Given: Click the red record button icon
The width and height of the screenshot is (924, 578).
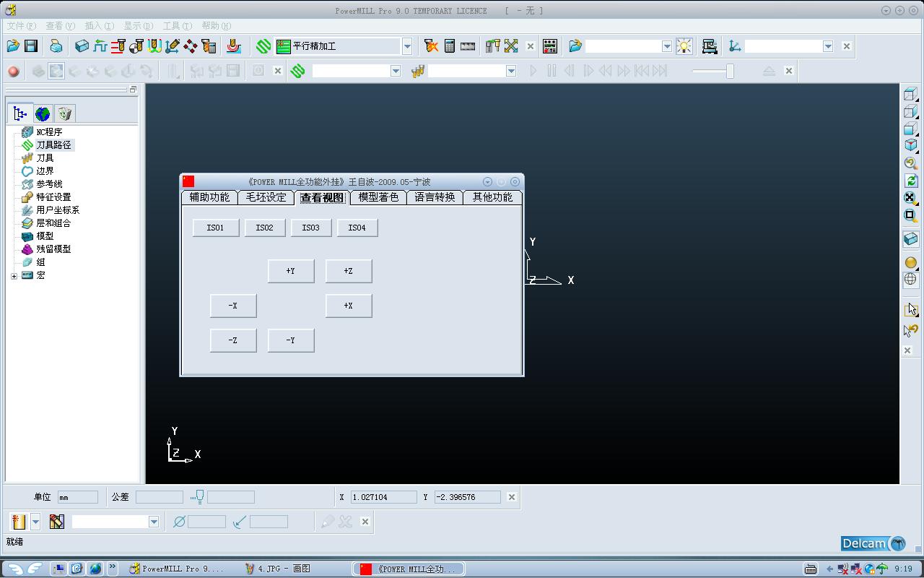Looking at the screenshot, I should pyautogui.click(x=13, y=71).
